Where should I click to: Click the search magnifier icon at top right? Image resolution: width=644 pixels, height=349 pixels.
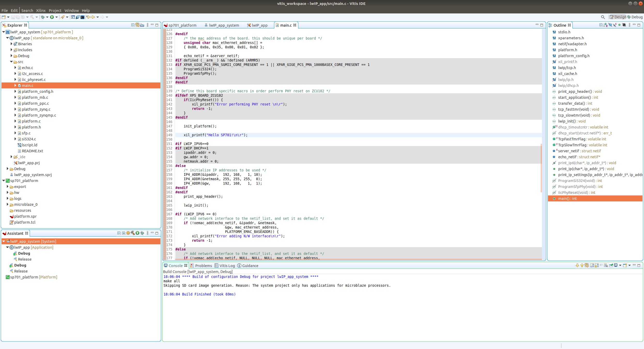click(603, 17)
